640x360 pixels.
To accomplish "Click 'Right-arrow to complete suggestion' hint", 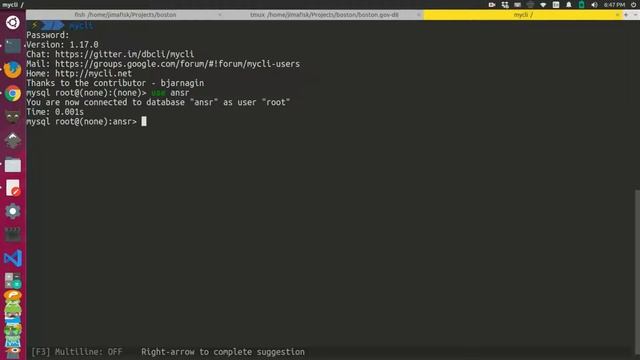I will pyautogui.click(x=223, y=352).
